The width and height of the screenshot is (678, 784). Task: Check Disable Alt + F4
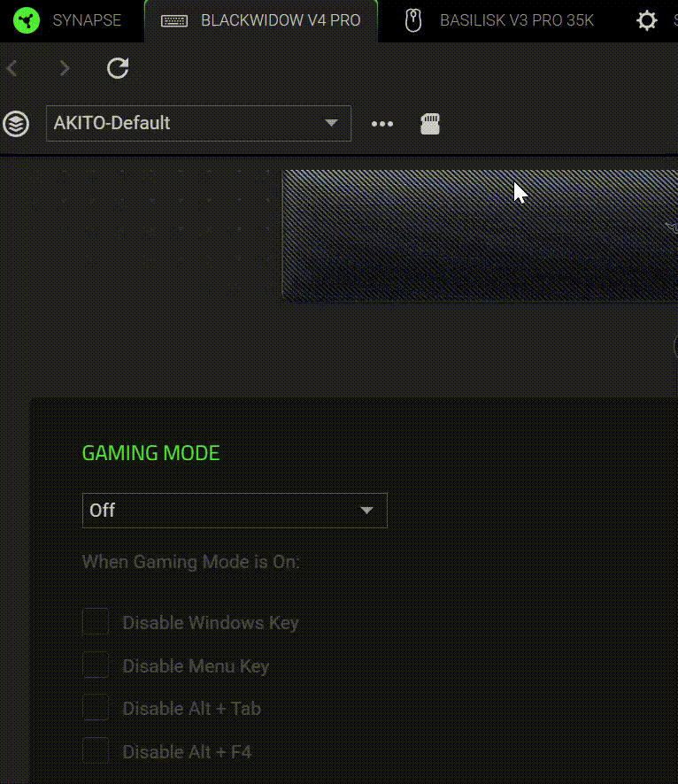tap(96, 750)
